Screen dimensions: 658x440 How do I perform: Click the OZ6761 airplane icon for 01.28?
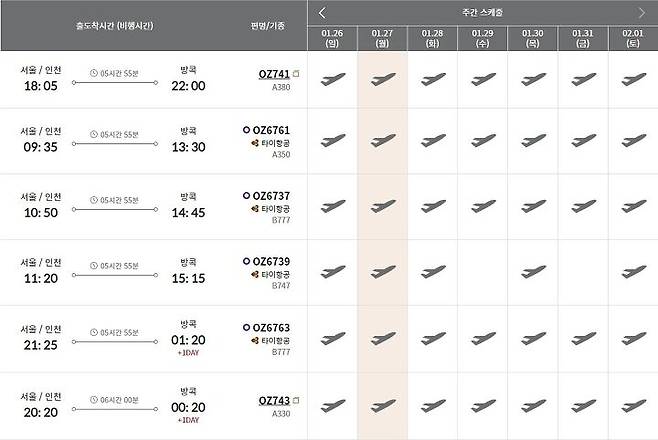click(x=432, y=141)
